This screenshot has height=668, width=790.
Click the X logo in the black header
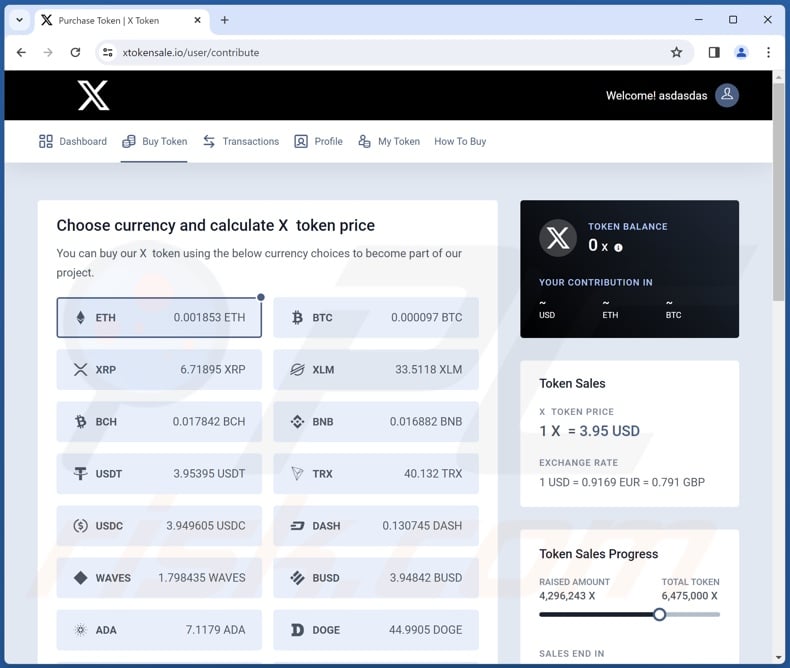pyautogui.click(x=93, y=95)
